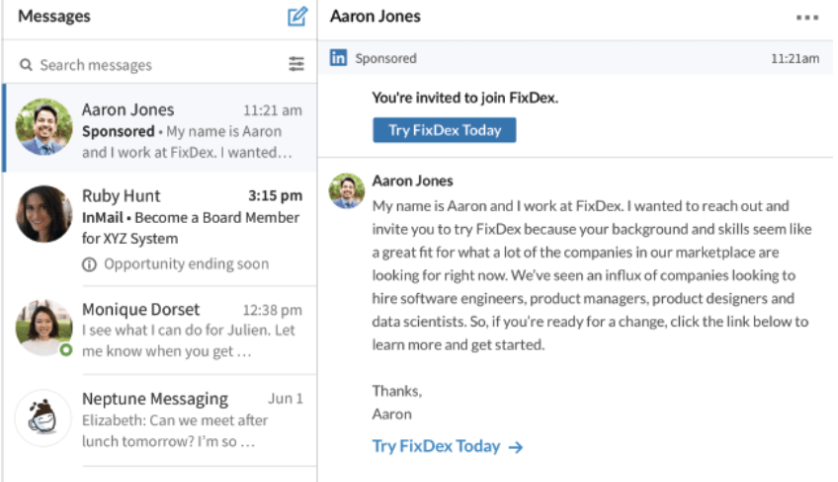The image size is (838, 482).
Task: Click the search magnifier icon
Action: click(26, 65)
